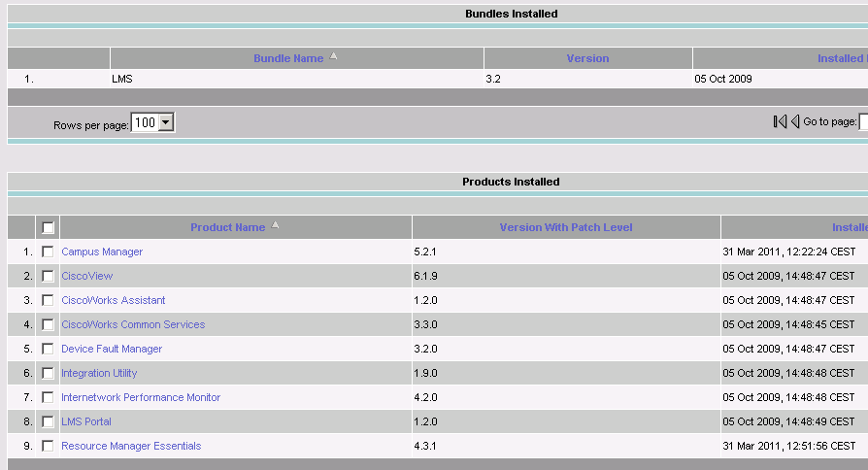Screen dimensions: 868x470
Task: Select the bundle version 3.2 cell
Action: [x=493, y=79]
